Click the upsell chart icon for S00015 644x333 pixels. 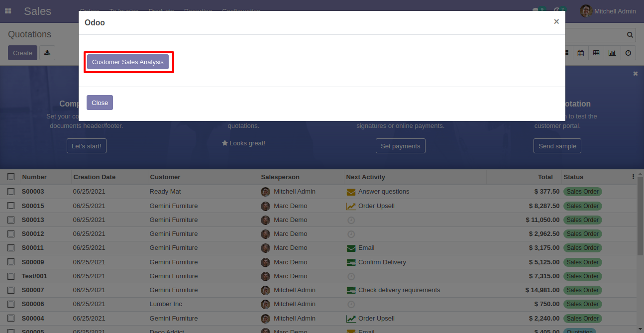click(351, 206)
